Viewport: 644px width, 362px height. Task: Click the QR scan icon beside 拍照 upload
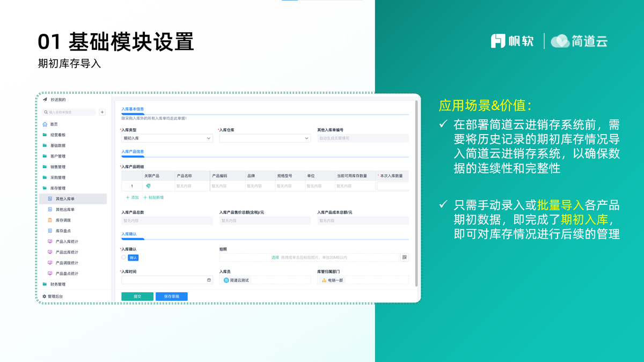405,257
